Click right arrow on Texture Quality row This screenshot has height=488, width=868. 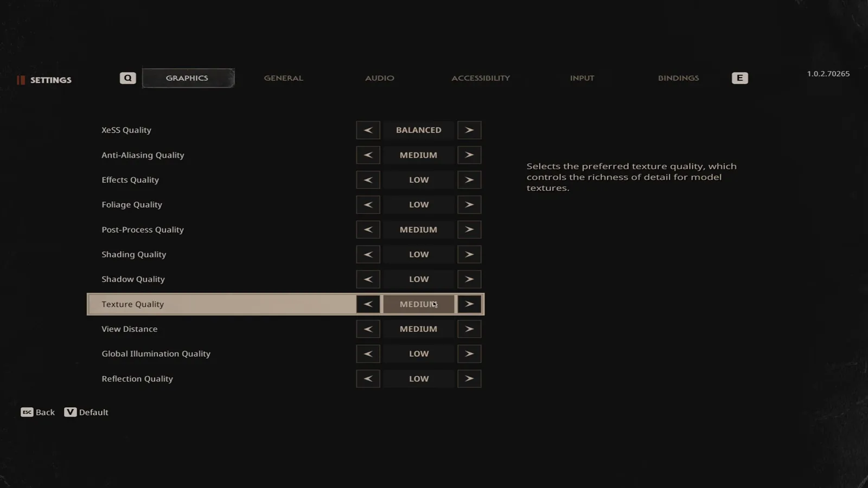point(469,304)
